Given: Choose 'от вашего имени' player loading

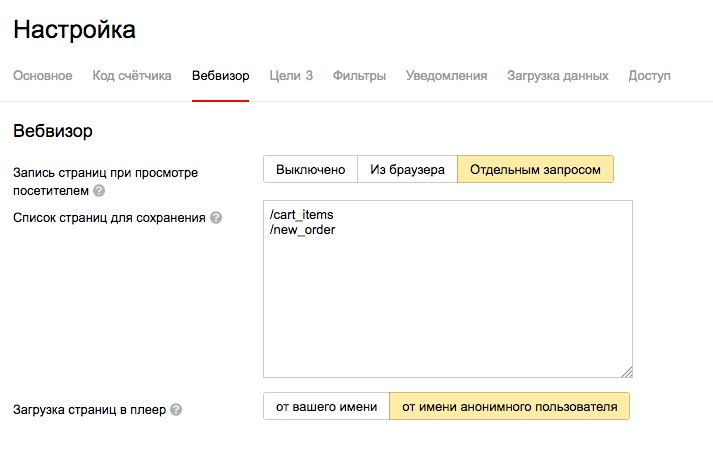Looking at the screenshot, I should [x=326, y=406].
